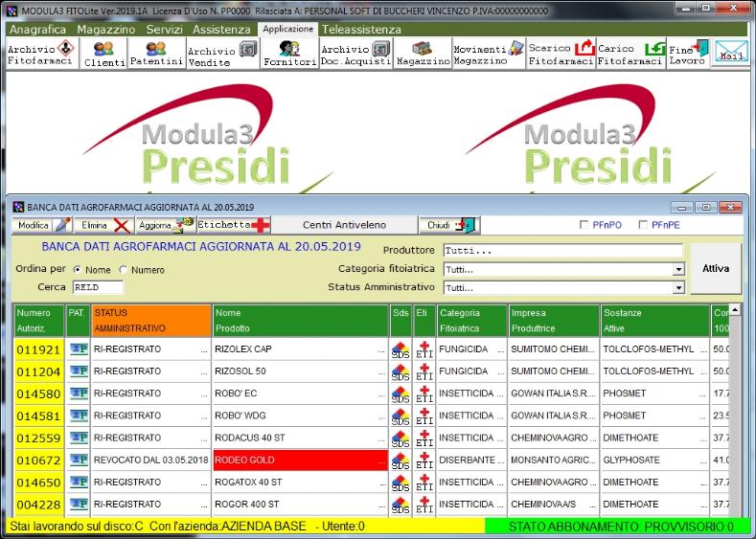The width and height of the screenshot is (756, 539).
Task: Click patentino icon for 011921
Action: [x=79, y=349]
